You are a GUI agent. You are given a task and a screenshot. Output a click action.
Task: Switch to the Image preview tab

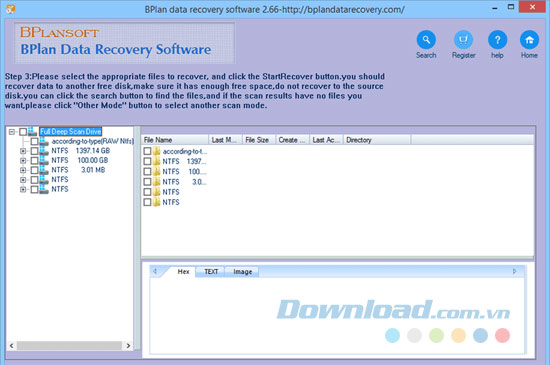[242, 272]
